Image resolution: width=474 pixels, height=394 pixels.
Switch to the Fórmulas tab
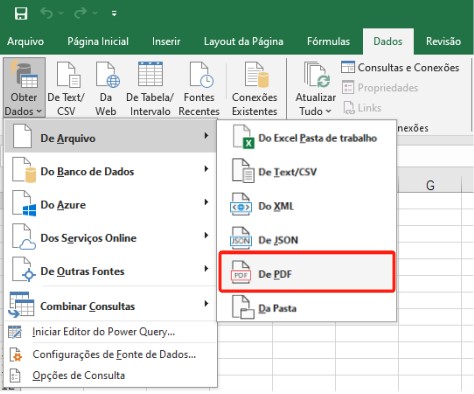(x=328, y=41)
